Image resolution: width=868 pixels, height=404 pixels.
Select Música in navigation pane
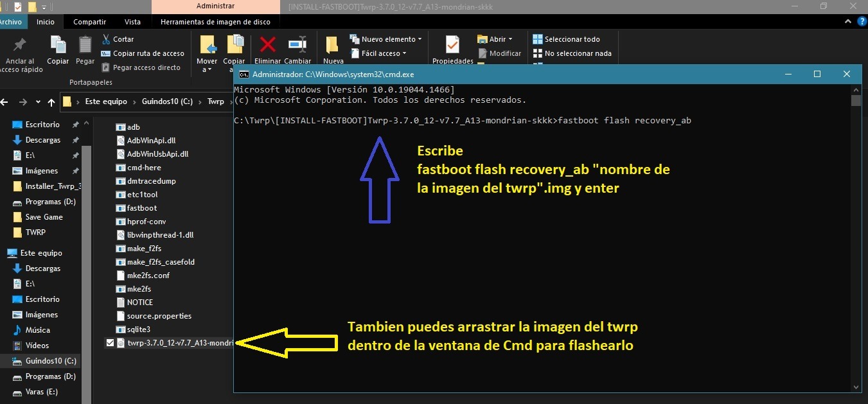click(31, 330)
